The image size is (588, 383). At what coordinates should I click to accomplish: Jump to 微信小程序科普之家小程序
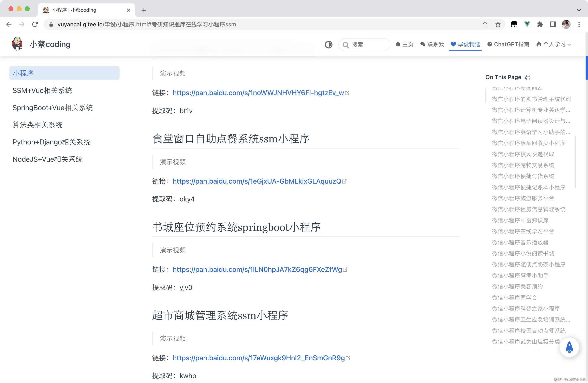[526, 309]
